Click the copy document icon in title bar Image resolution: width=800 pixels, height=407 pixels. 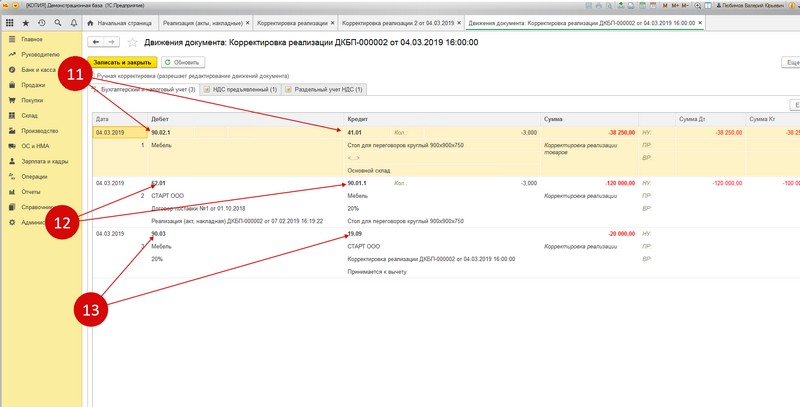(x=631, y=5)
